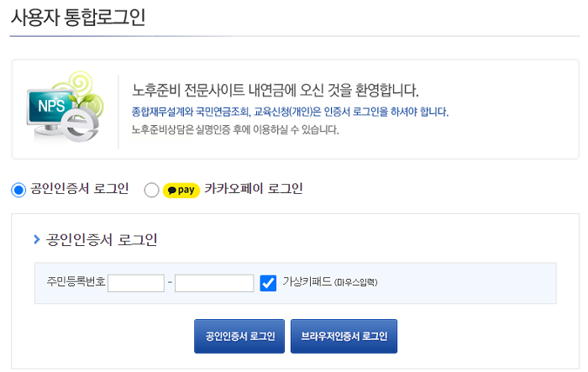Select the 공인인증서 로그인 radio button
The height and width of the screenshot is (372, 588).
pos(18,190)
